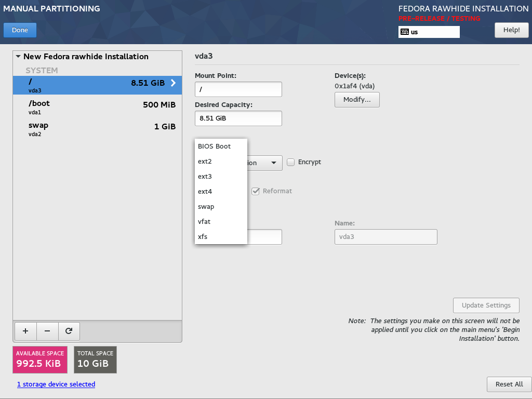Click the Desired Capacity input field

tap(238, 118)
